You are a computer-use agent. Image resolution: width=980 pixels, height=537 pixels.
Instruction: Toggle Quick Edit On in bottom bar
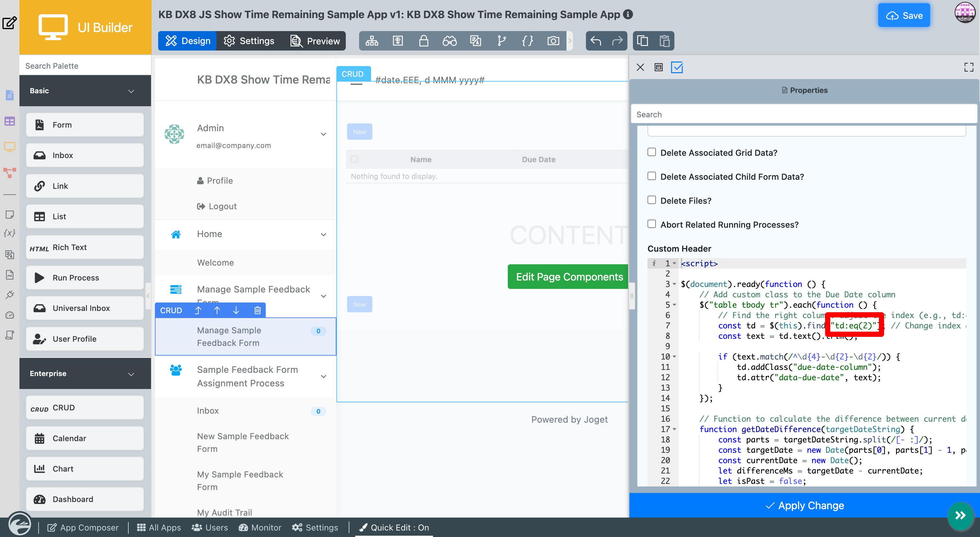click(x=394, y=527)
